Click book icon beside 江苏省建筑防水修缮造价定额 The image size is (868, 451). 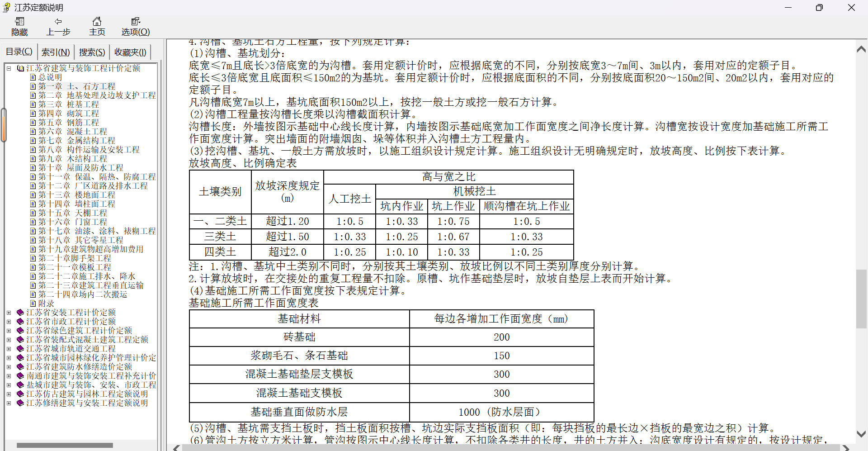click(20, 367)
